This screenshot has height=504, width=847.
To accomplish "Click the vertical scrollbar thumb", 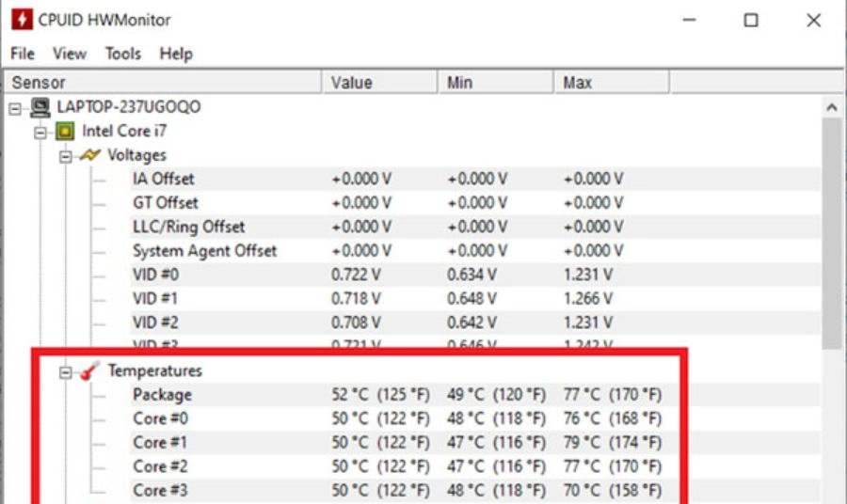I will 832,233.
